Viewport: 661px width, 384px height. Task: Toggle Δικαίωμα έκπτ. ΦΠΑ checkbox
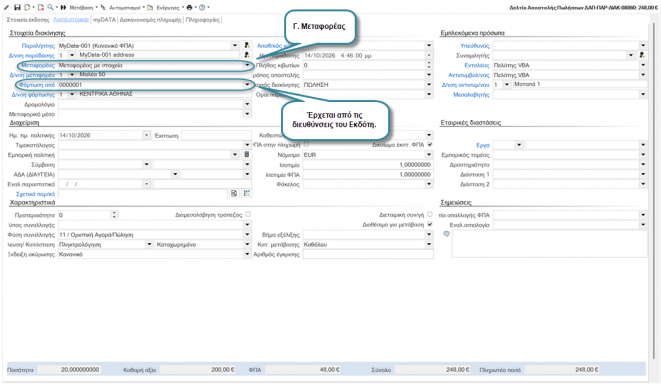pos(430,145)
